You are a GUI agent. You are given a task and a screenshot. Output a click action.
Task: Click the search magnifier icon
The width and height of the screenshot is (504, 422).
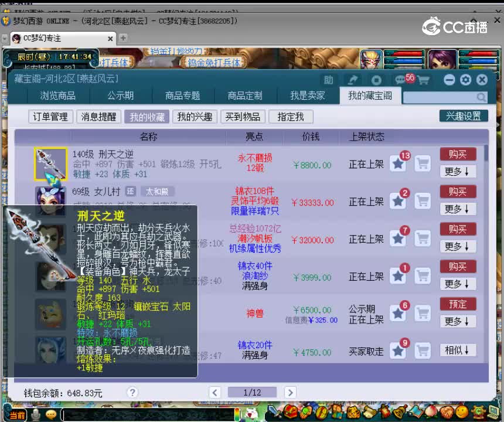point(481,97)
